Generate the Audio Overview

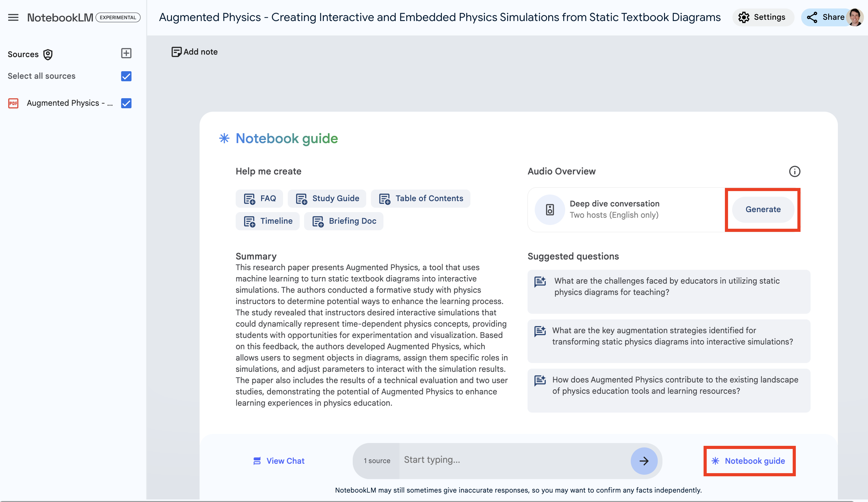pos(763,209)
